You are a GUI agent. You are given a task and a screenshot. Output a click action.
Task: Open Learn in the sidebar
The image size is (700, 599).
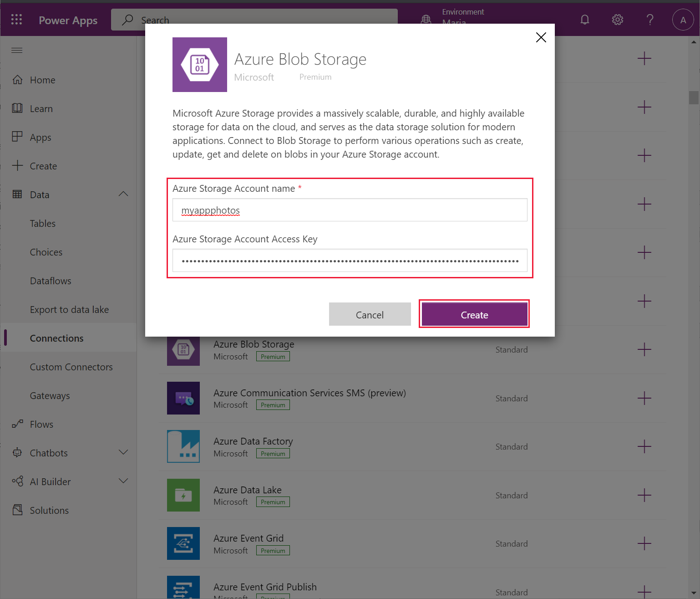[x=68, y=109]
